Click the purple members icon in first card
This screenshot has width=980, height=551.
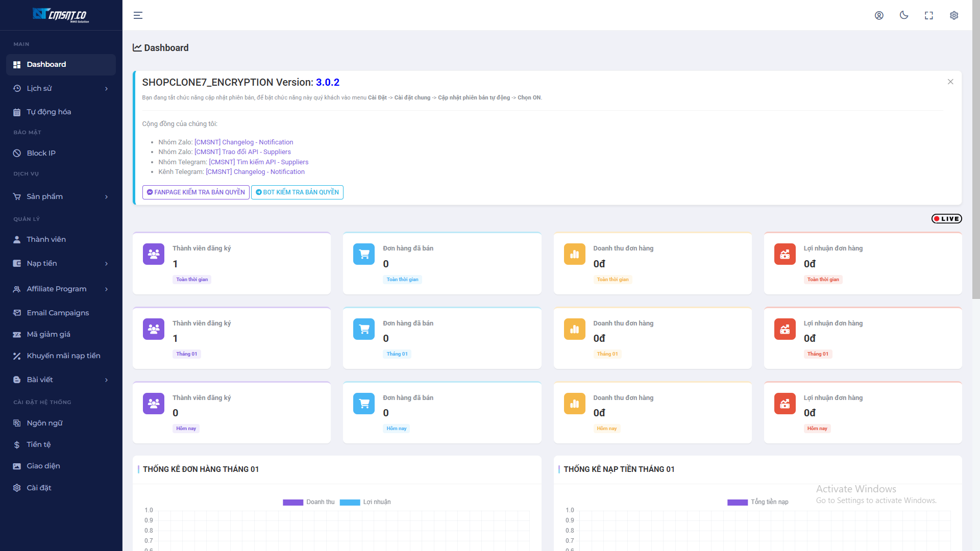point(154,254)
